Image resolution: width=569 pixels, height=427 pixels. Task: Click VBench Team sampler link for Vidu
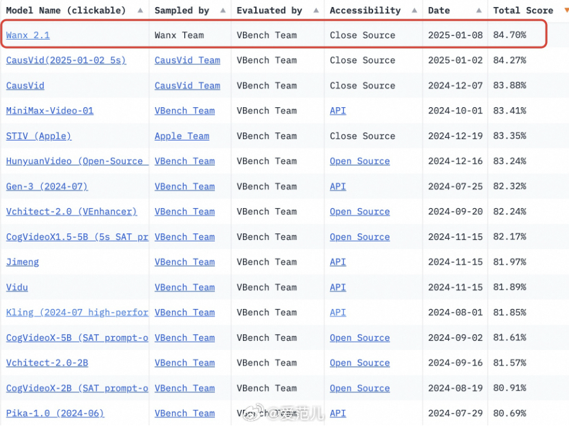click(x=185, y=287)
